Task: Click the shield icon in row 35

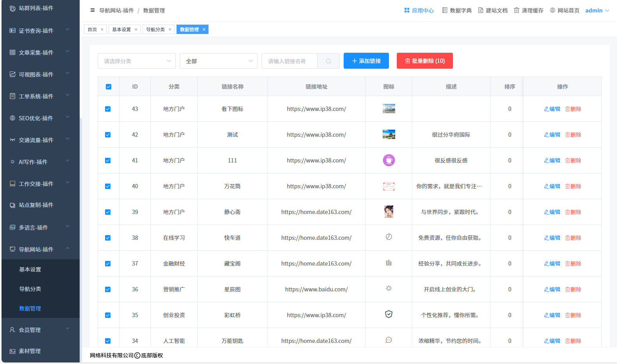Action: point(389,314)
